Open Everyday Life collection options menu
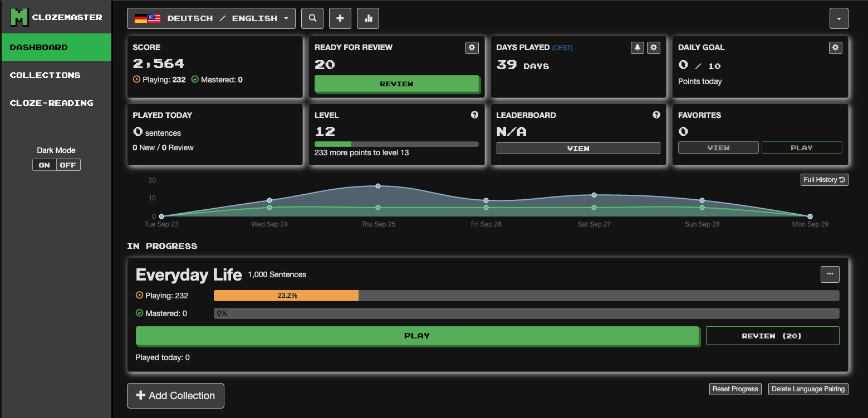The width and height of the screenshot is (868, 418). pos(830,274)
